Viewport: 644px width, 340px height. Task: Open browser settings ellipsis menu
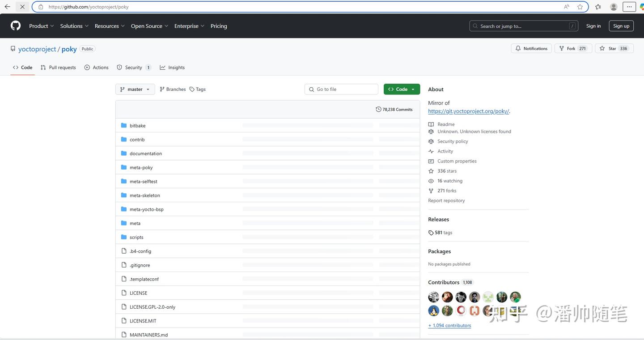(629, 7)
